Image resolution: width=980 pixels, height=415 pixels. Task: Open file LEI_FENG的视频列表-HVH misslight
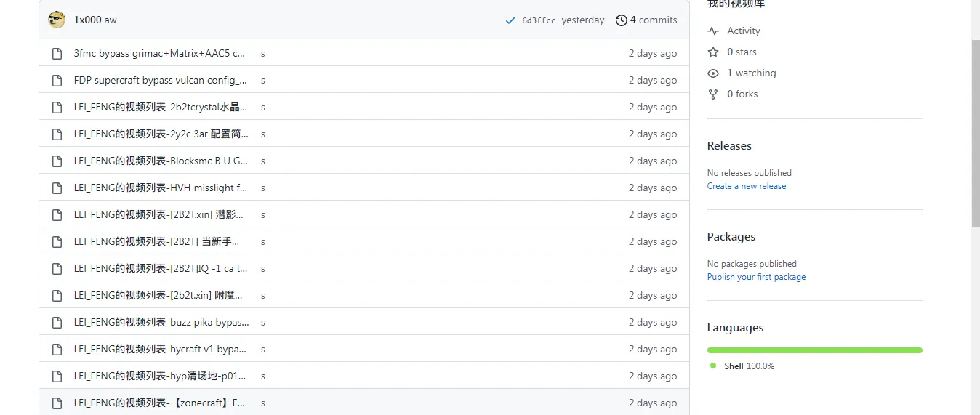(x=161, y=188)
